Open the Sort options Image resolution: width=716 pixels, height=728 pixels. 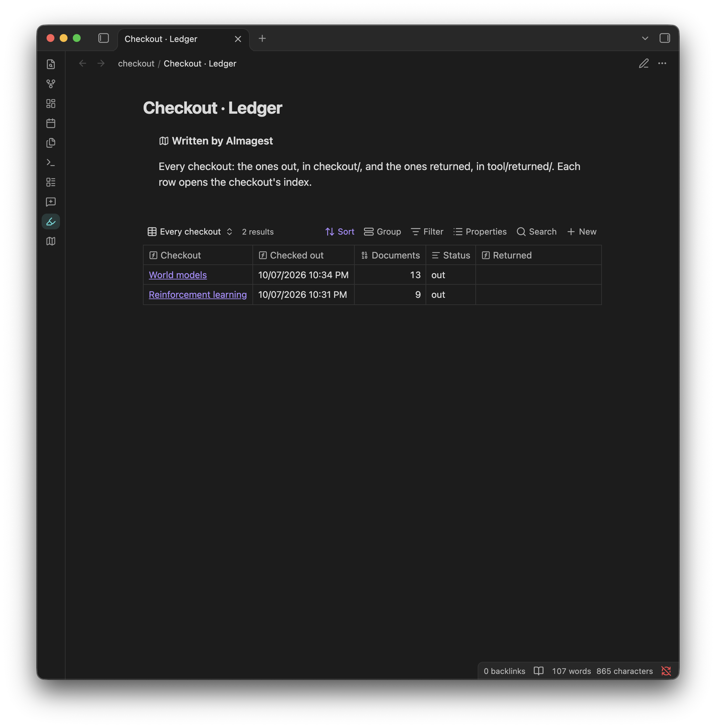(340, 232)
